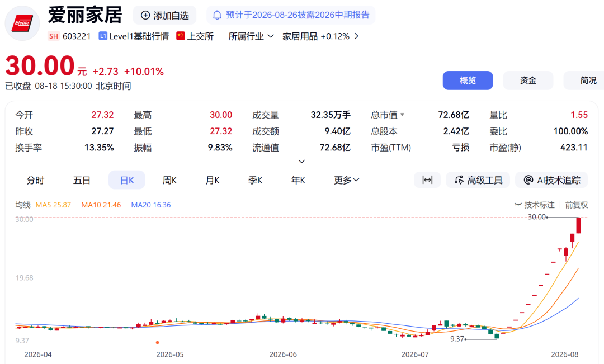Select the 季K chart period

point(255,180)
